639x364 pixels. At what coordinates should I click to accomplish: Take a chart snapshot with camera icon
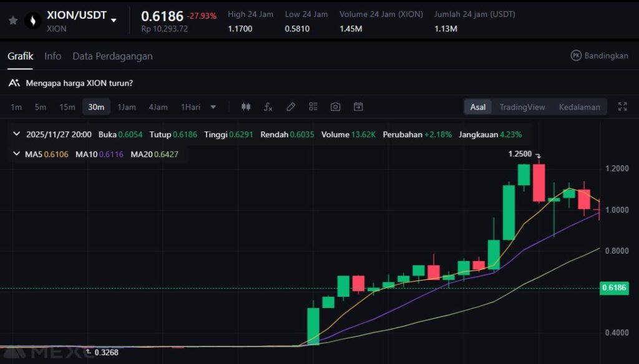click(x=336, y=107)
